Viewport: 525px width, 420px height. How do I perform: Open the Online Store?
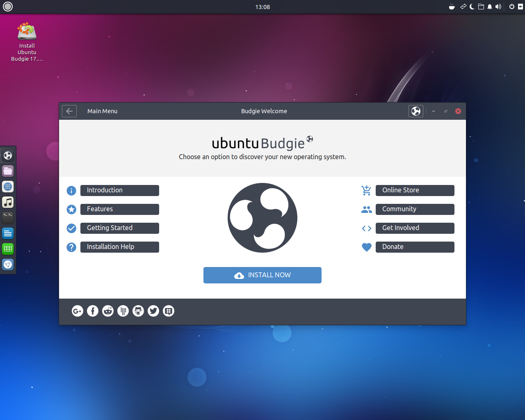coord(415,190)
